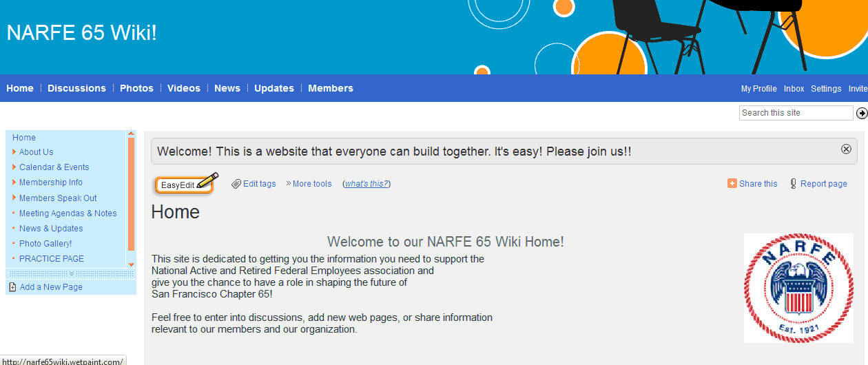
Task: Dismiss the welcome banner with X icon
Action: [x=846, y=149]
